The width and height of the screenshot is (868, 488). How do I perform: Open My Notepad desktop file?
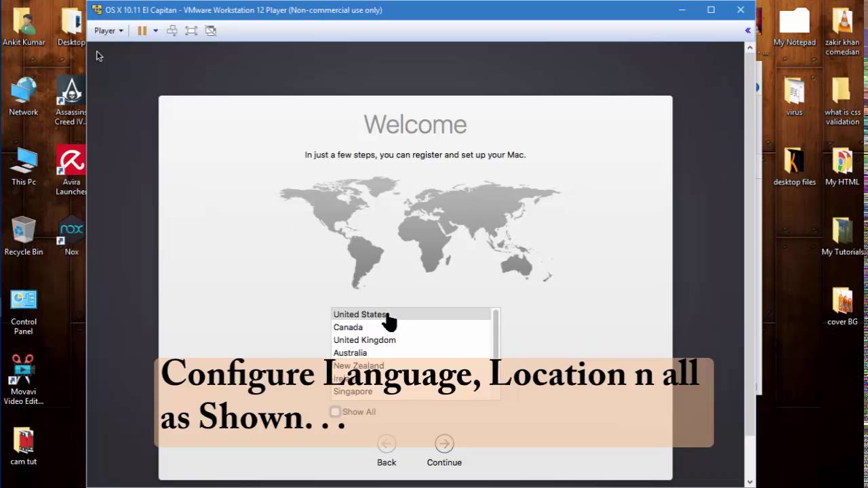click(795, 27)
